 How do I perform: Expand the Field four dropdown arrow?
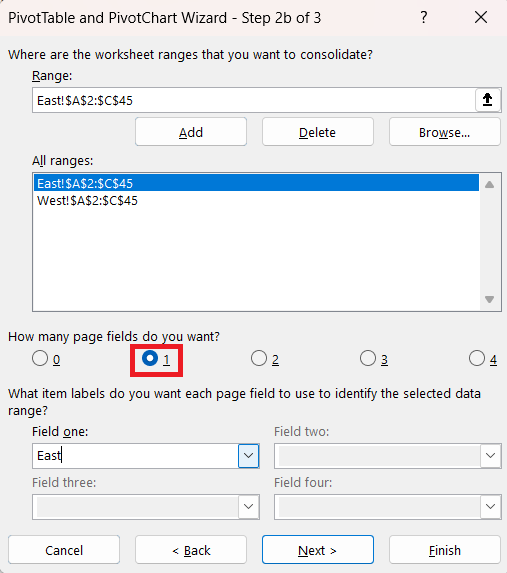click(x=490, y=506)
